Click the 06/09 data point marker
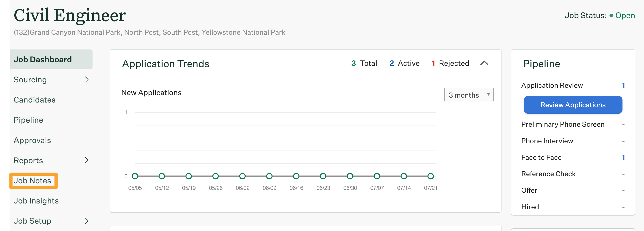644x231 pixels. pyautogui.click(x=269, y=176)
